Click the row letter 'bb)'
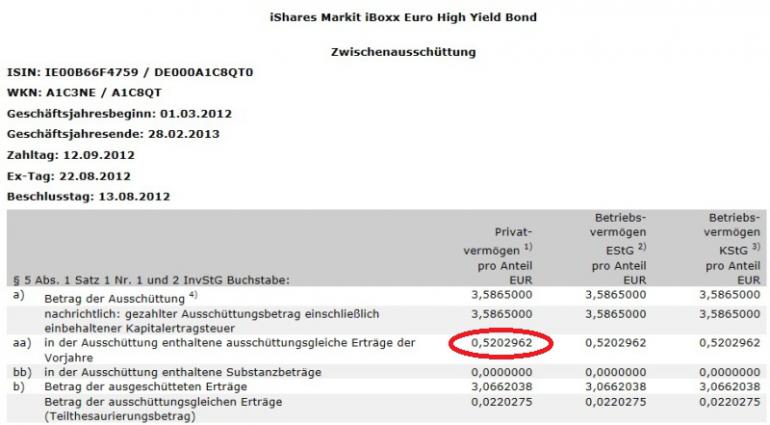Viewport: 770px width, 425px height. pos(22,372)
